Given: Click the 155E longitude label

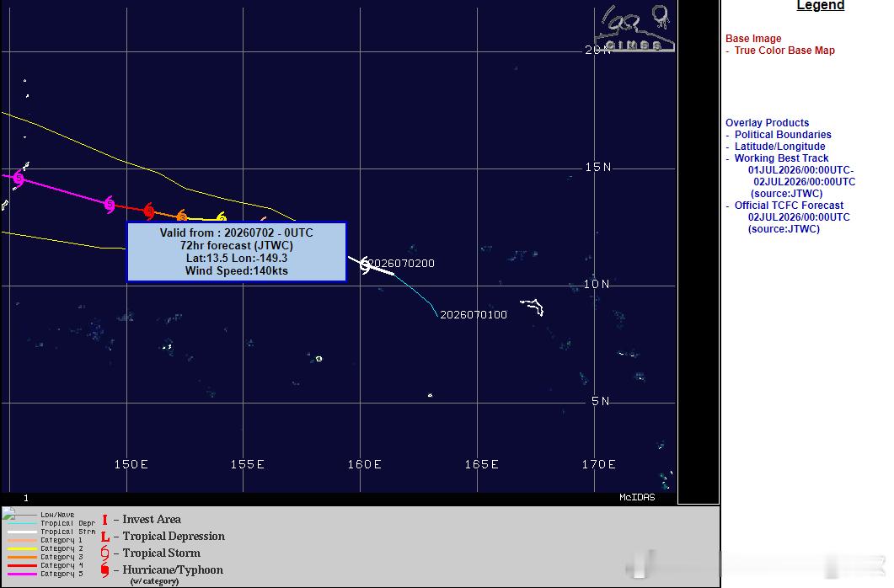Looking at the screenshot, I should [x=248, y=464].
